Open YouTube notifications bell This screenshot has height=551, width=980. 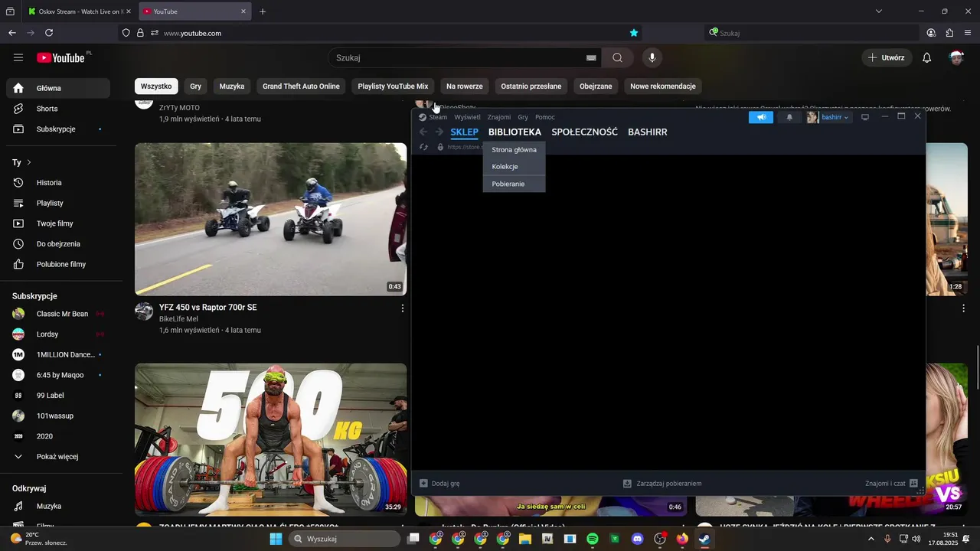pos(926,57)
